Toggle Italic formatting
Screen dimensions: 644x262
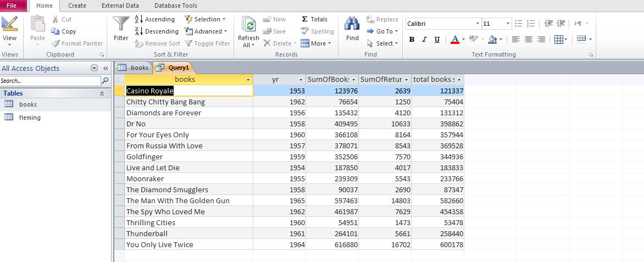point(424,40)
